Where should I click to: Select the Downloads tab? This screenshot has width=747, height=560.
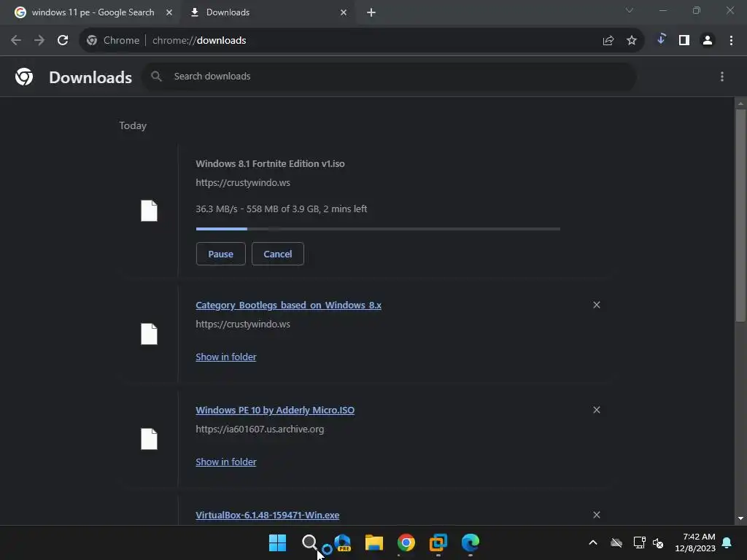tap(228, 12)
